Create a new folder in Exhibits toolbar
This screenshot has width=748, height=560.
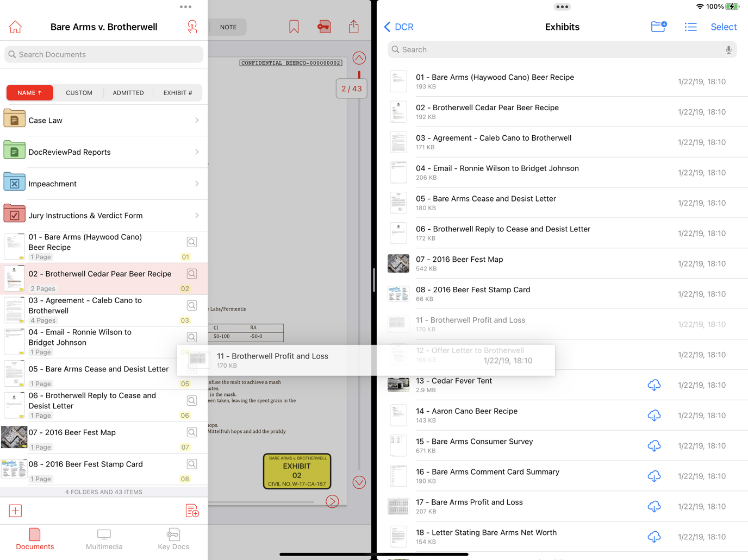coord(658,26)
